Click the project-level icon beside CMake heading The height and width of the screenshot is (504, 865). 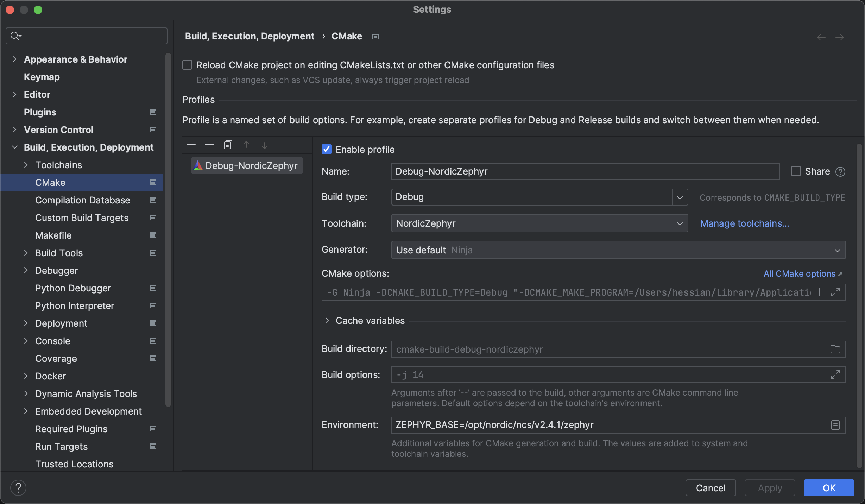(x=375, y=37)
